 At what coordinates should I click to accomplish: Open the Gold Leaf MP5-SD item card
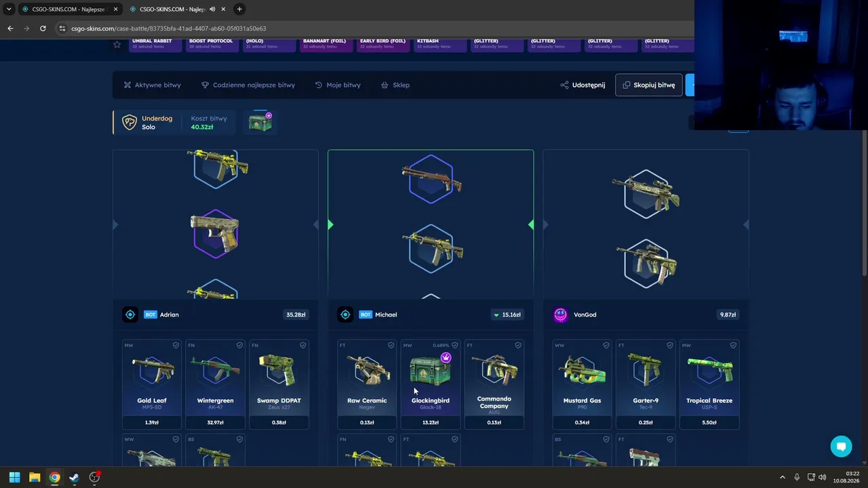[x=152, y=384]
